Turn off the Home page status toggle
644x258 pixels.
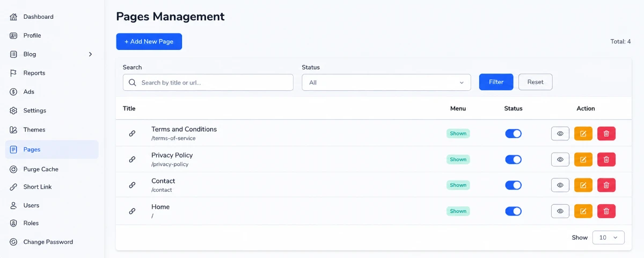513,211
